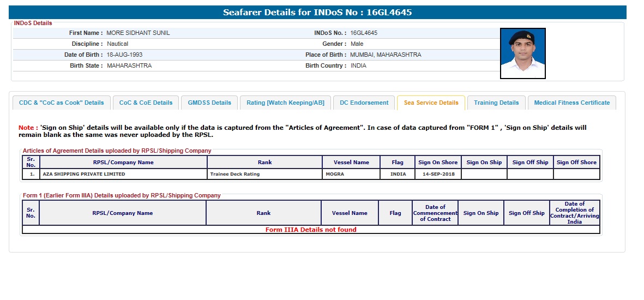Screen dimensions: 644x300
Task: Switch to Training Details tab
Action: pos(496,103)
